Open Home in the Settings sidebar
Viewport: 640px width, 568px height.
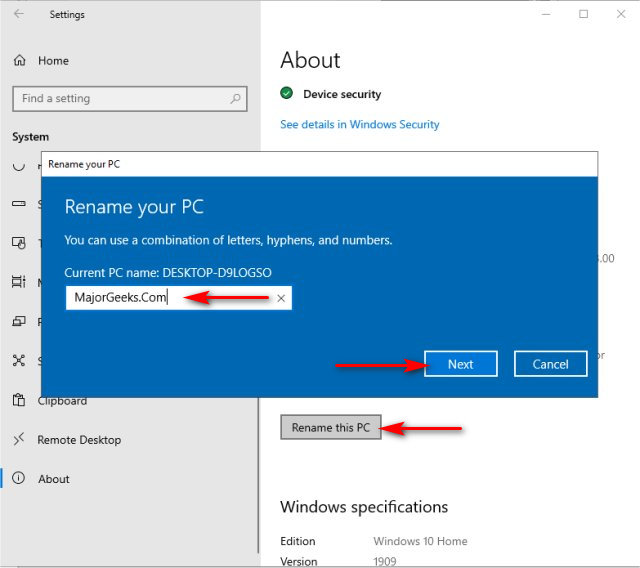53,61
